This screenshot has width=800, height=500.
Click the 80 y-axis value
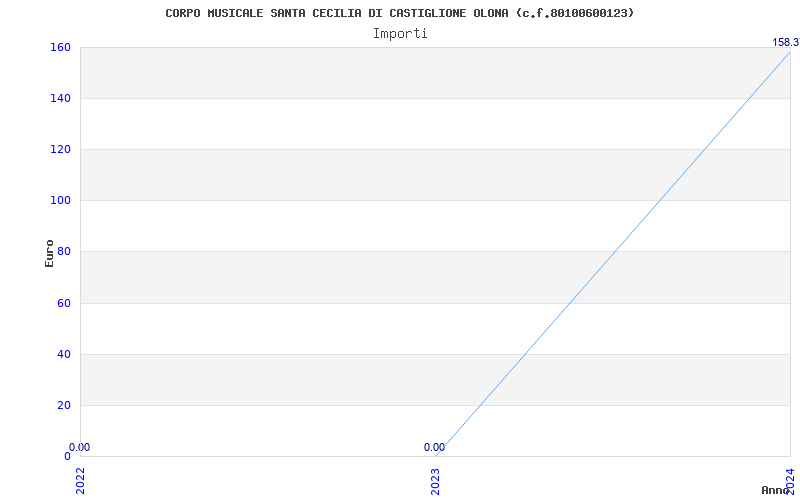[x=63, y=252]
